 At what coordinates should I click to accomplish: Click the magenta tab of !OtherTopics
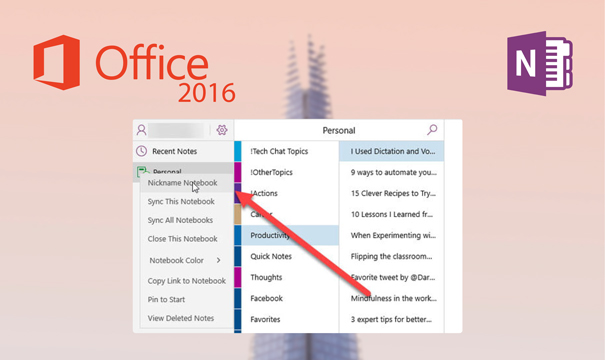(238, 172)
